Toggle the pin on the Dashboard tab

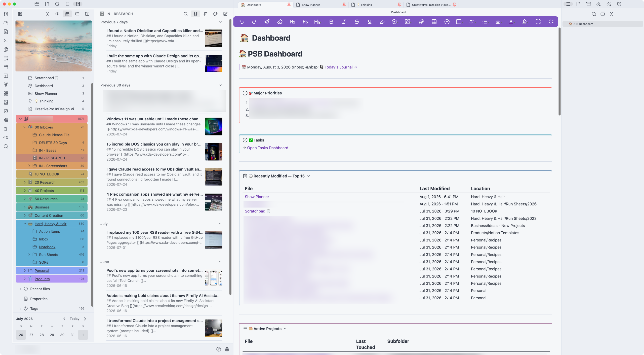pos(289,5)
